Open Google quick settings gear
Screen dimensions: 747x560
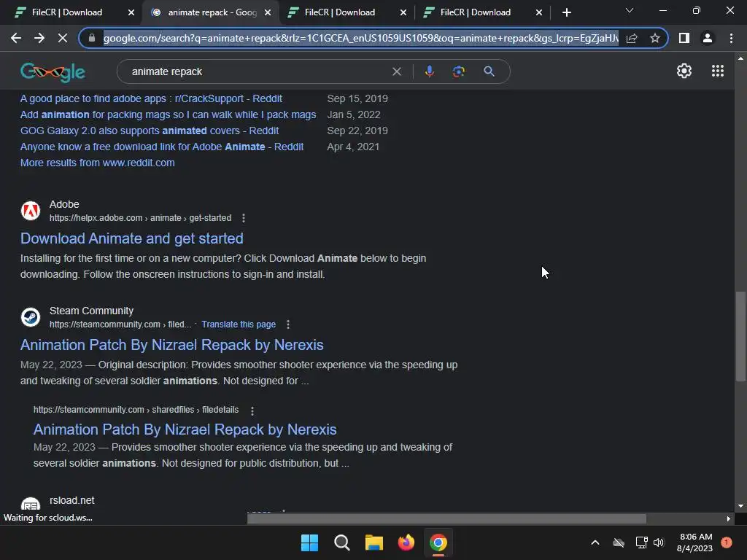(x=684, y=71)
